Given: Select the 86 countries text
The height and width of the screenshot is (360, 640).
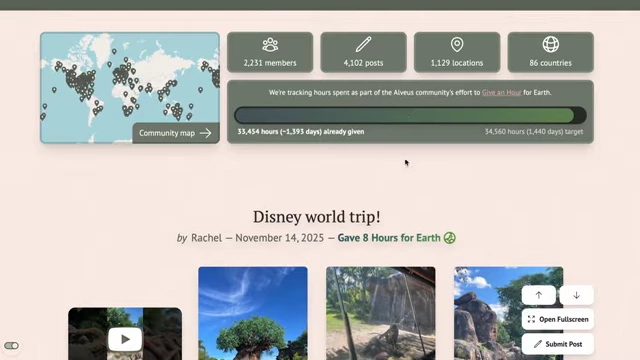Looking at the screenshot, I should pyautogui.click(x=551, y=63).
